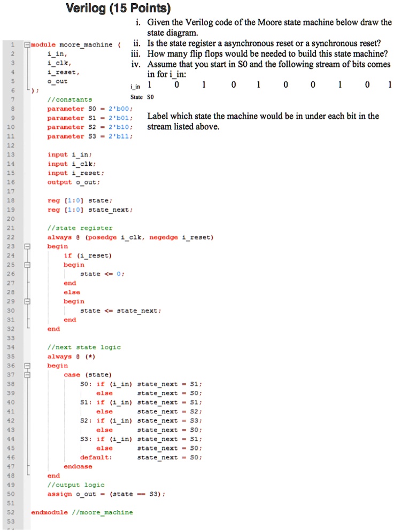Viewport: 394px width, 532px height.
Task: Collapse the state register begin block on line 23
Action: [x=27, y=246]
